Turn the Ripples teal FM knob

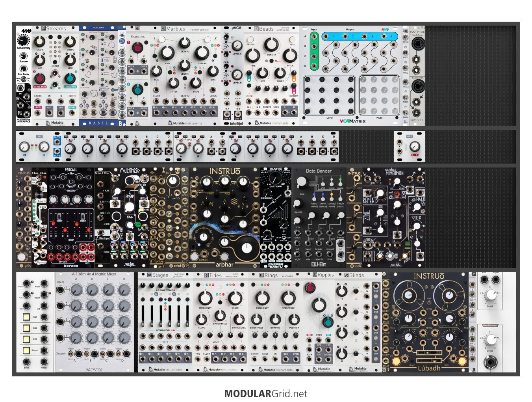[x=328, y=322]
